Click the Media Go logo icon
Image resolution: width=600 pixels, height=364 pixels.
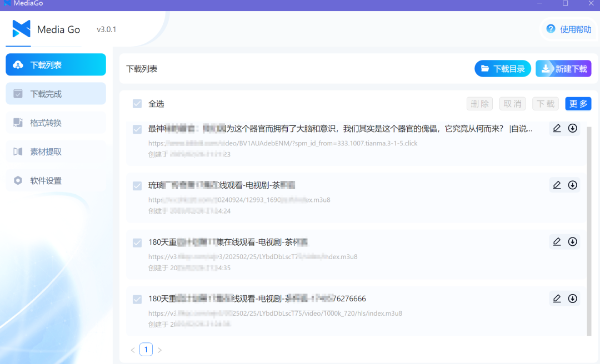22,29
